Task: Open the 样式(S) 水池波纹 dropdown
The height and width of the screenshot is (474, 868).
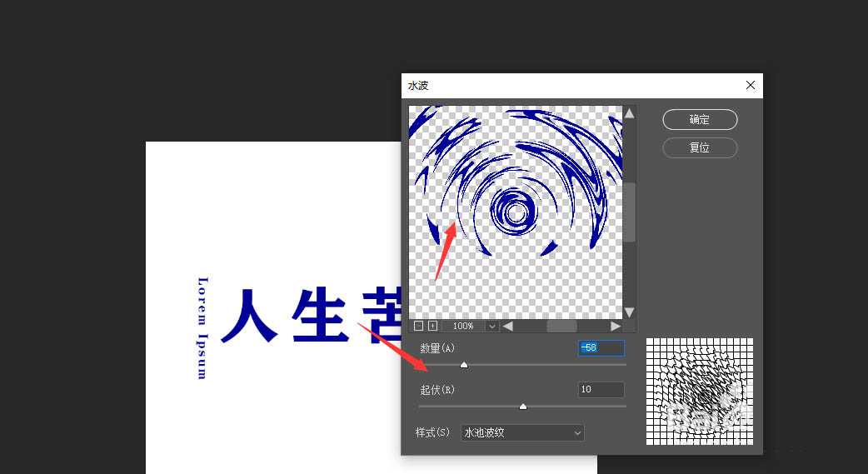Action: [522, 432]
